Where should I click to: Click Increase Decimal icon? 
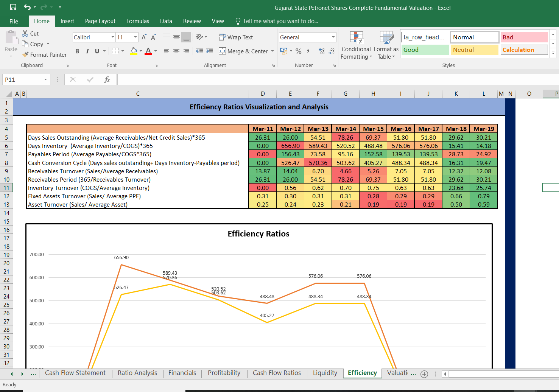coord(322,51)
